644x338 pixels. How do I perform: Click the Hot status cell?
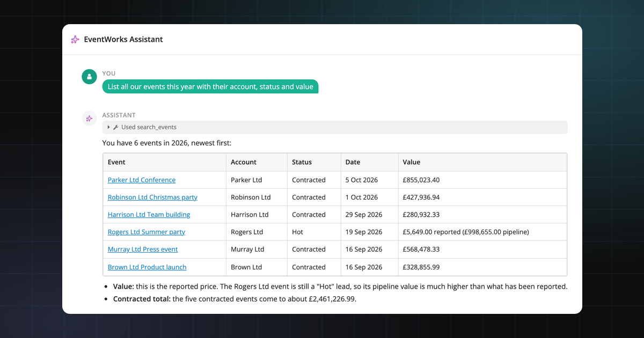pyautogui.click(x=314, y=232)
